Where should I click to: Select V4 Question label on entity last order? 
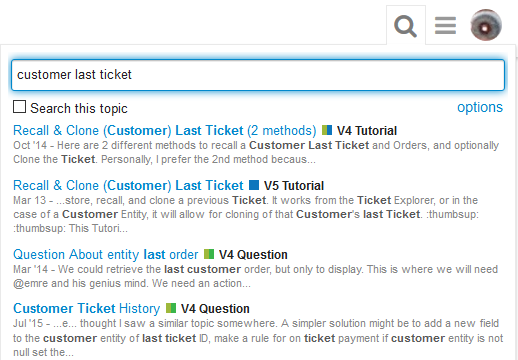[x=253, y=255]
